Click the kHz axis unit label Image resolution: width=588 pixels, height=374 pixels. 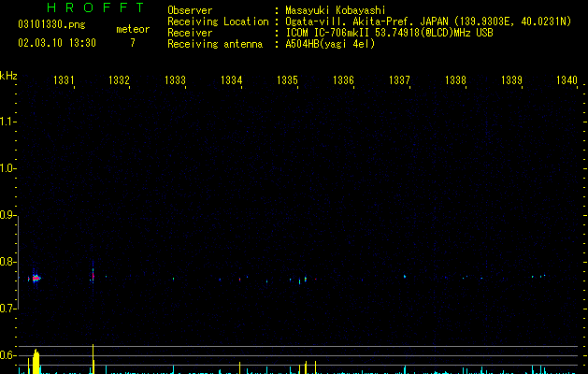(x=8, y=76)
